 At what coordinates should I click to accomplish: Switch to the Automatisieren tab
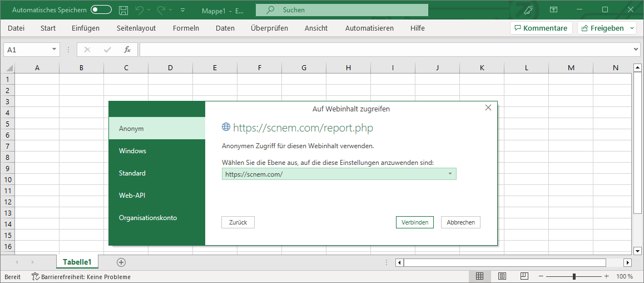point(369,28)
